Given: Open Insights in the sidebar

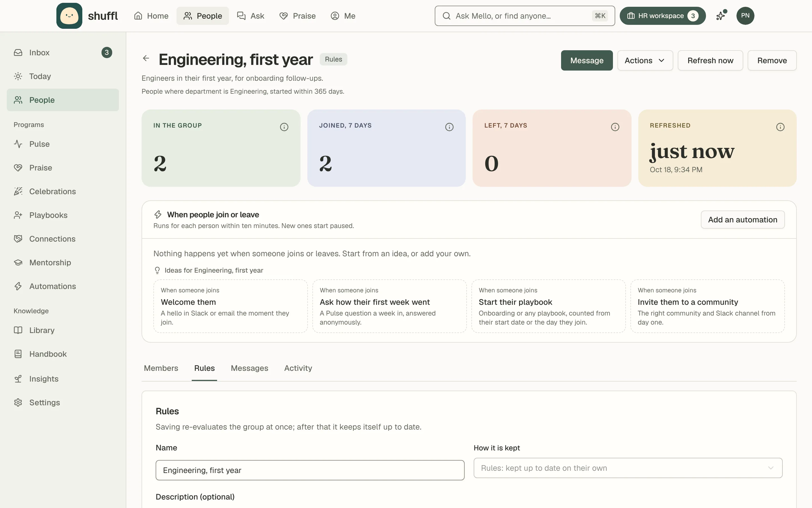Looking at the screenshot, I should click(63, 379).
